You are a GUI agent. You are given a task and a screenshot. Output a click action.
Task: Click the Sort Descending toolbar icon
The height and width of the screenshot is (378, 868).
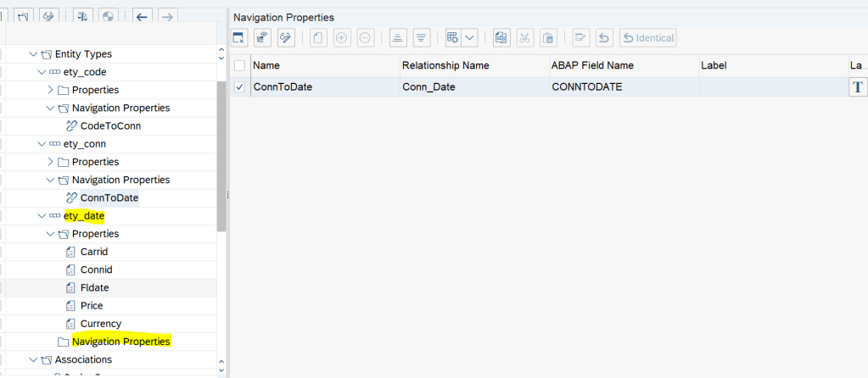pos(421,37)
